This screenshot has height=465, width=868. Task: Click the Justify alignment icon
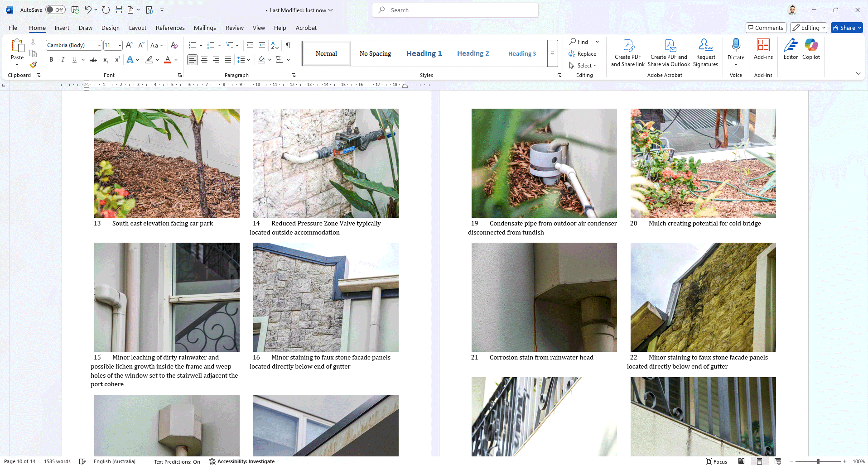pyautogui.click(x=228, y=60)
